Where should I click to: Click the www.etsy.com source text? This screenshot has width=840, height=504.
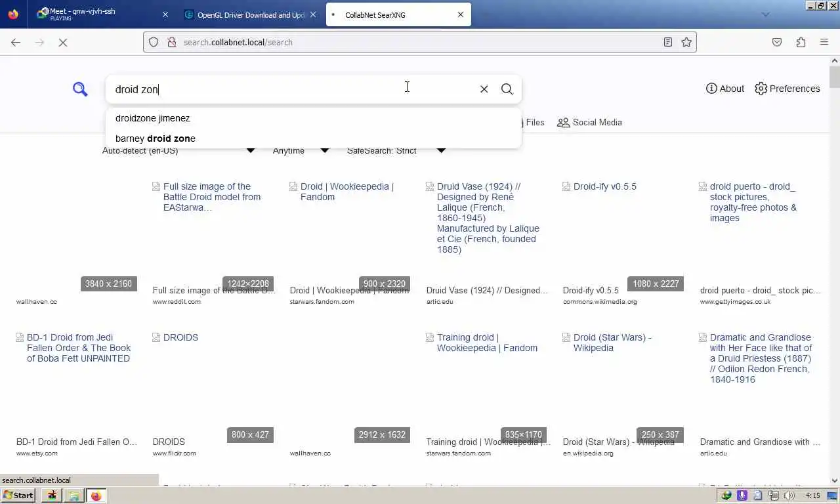click(x=37, y=453)
